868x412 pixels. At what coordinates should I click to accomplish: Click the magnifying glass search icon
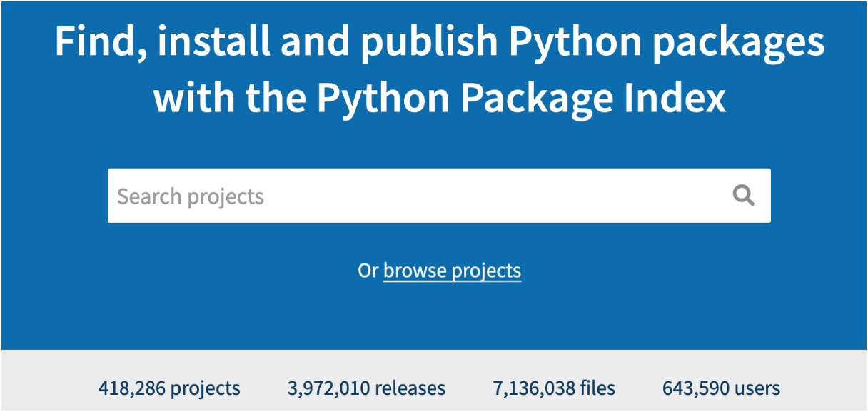[744, 196]
